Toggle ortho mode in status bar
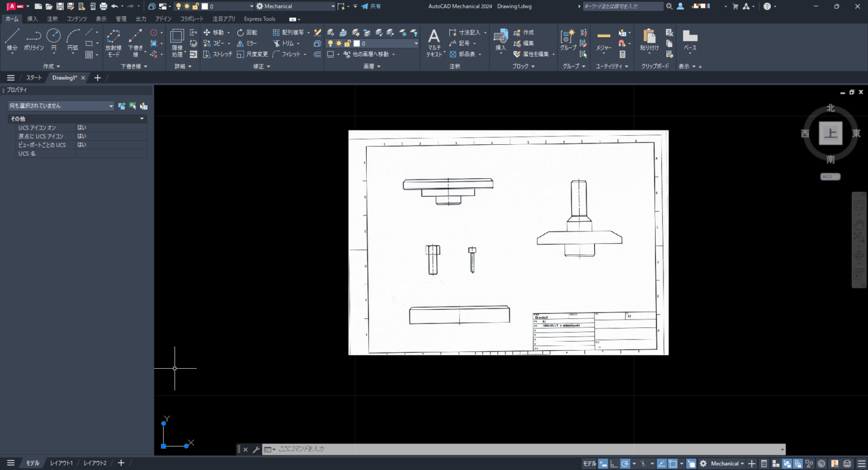The image size is (868, 470). coord(614,464)
